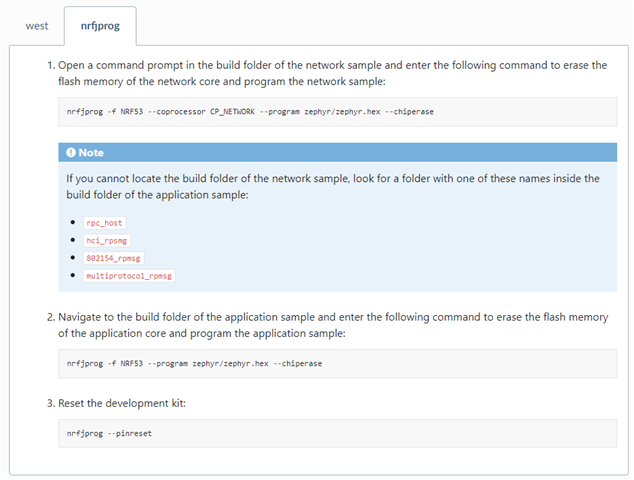634x480 pixels.
Task: Click bullet before multiprotocol_rpmsg item
Action: pyautogui.click(x=73, y=275)
